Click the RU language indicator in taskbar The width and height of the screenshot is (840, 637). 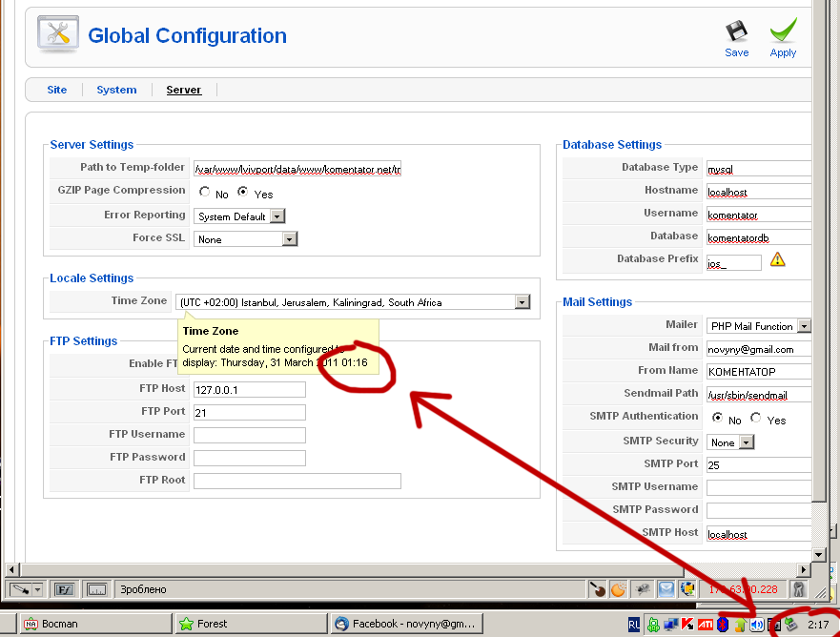tap(634, 625)
